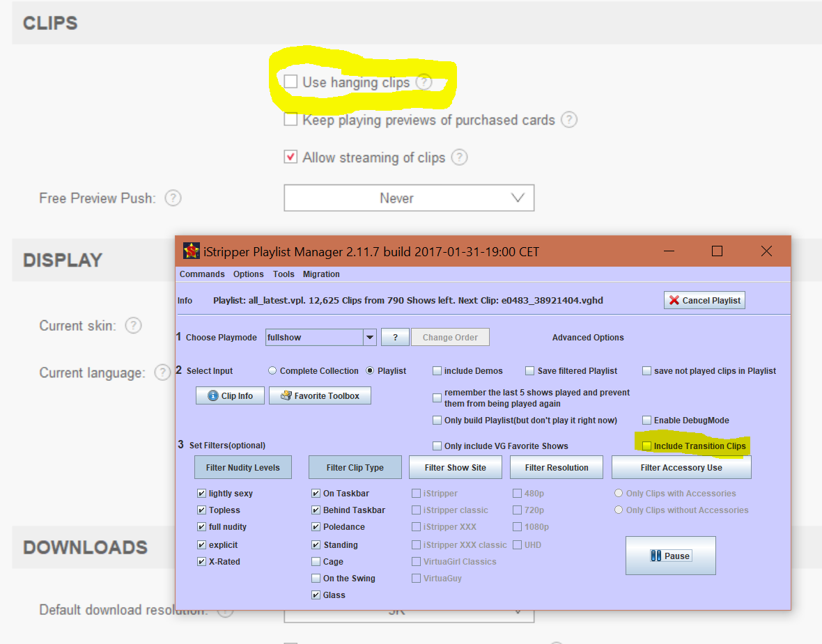Click Filter Resolution button
The image size is (822, 644).
(x=557, y=467)
